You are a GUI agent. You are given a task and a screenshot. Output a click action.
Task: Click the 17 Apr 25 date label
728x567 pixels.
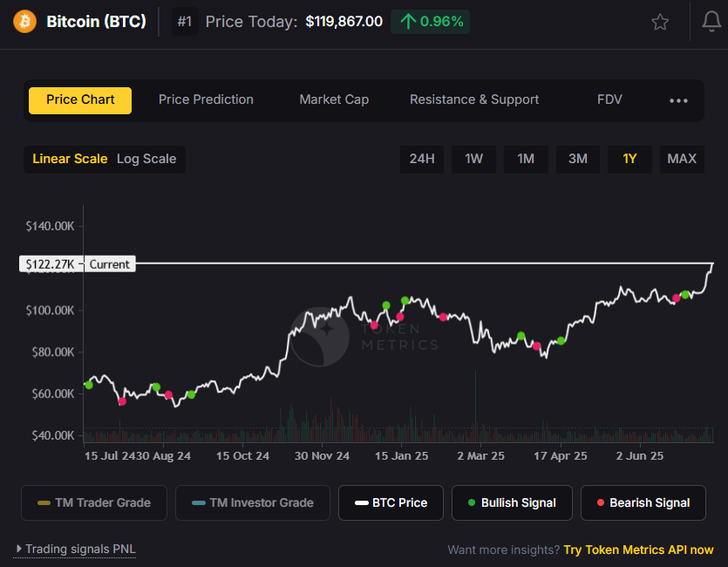[x=560, y=456]
